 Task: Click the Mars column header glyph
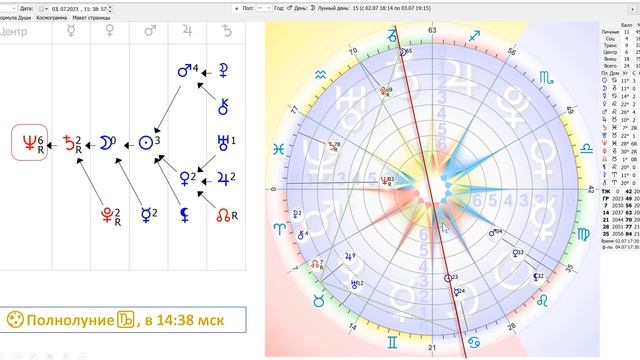click(149, 31)
